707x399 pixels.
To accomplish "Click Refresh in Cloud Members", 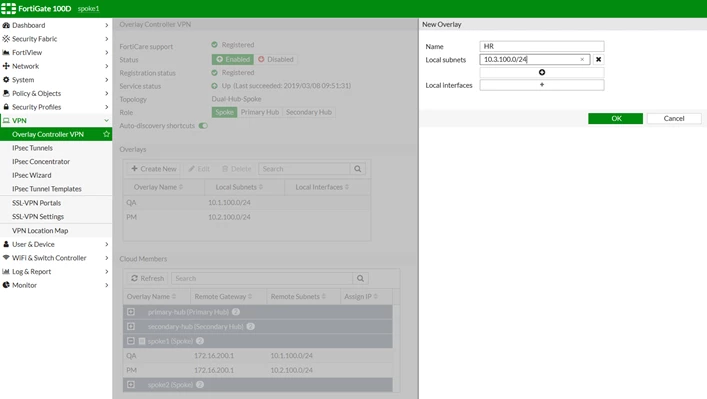I will pos(147,278).
